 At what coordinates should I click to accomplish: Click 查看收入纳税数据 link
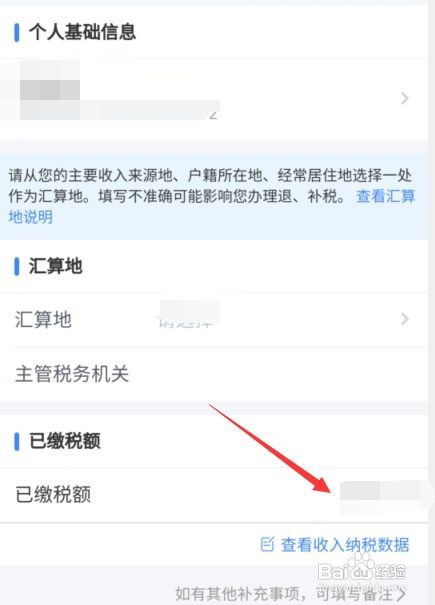(x=345, y=545)
